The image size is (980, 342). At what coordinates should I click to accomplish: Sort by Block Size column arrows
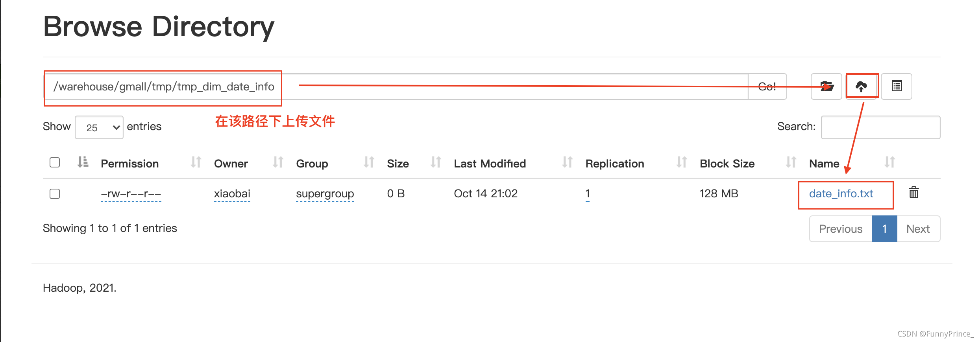click(791, 162)
